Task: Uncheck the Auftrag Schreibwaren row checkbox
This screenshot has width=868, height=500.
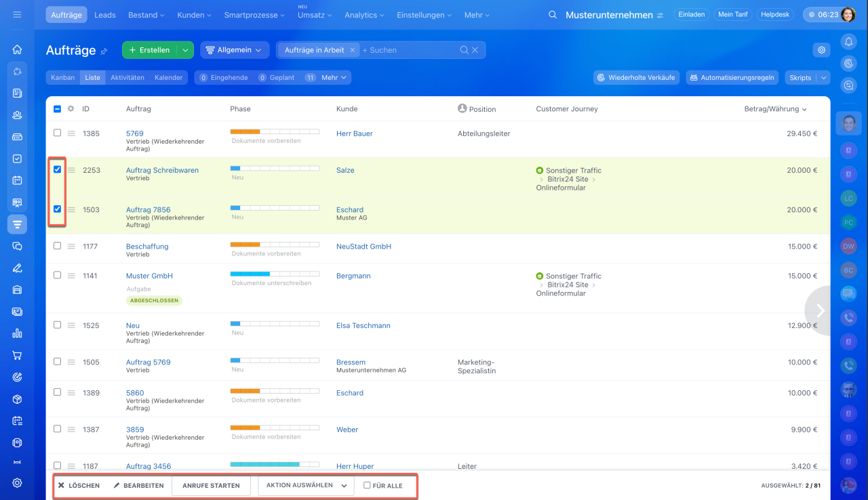Action: [58, 169]
